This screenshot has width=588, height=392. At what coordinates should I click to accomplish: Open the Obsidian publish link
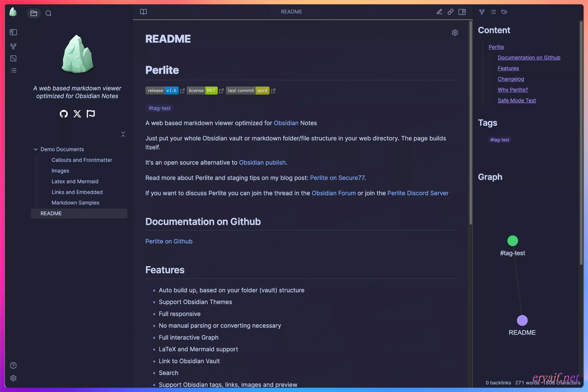(x=262, y=163)
